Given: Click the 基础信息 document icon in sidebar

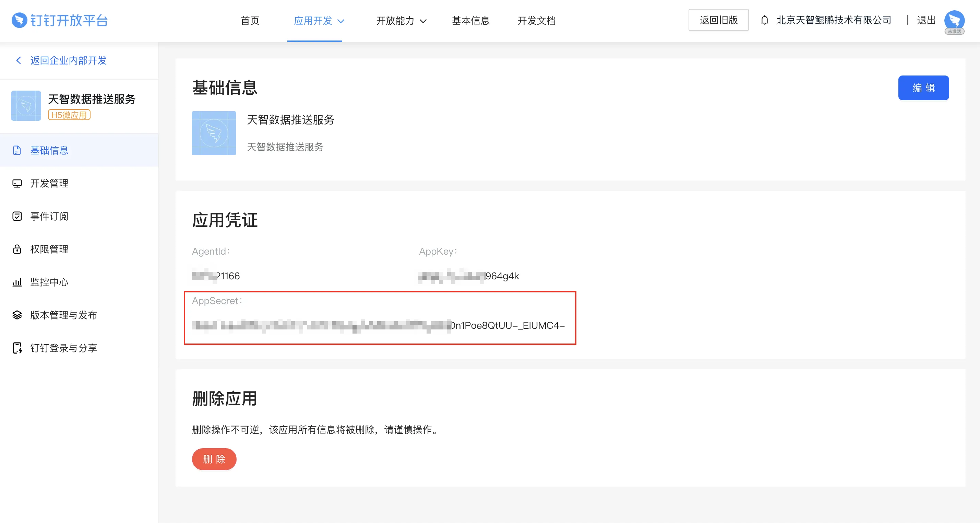Looking at the screenshot, I should tap(17, 150).
